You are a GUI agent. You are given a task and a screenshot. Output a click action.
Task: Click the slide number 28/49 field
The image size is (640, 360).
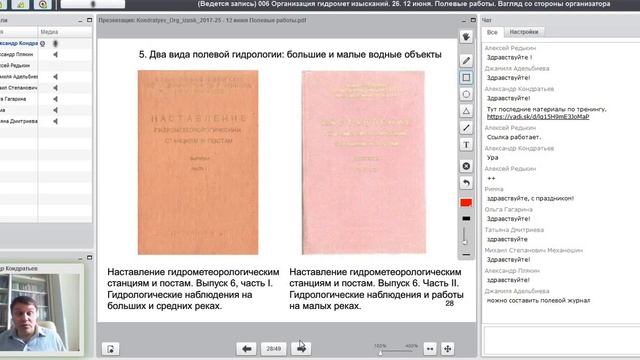pos(273,349)
